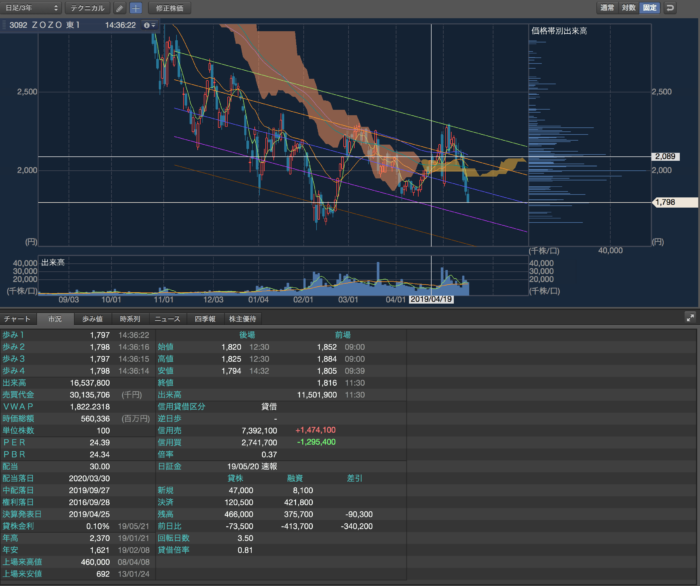This screenshot has width=700, height=586.
Task: Click the PER value 24.39
Action: [100, 442]
